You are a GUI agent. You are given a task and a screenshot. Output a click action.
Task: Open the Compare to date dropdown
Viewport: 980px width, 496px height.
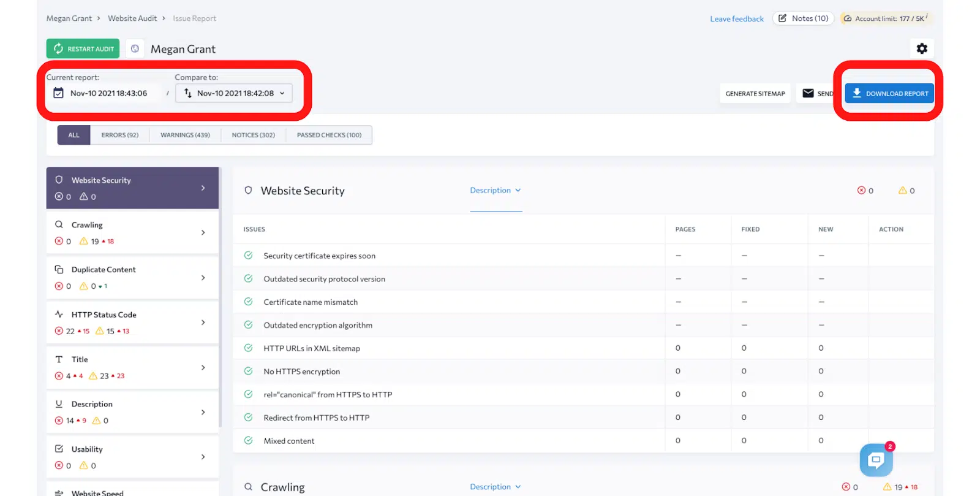(x=234, y=93)
